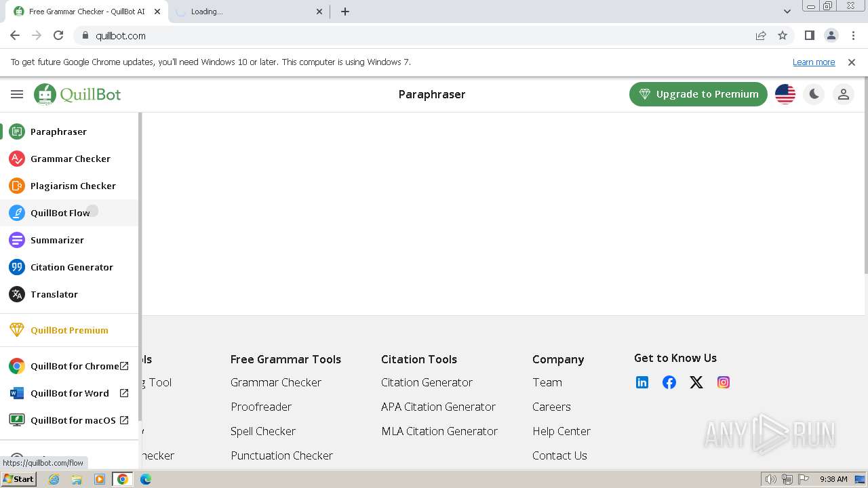Open Help Center link
The height and width of the screenshot is (488, 868).
click(x=561, y=431)
